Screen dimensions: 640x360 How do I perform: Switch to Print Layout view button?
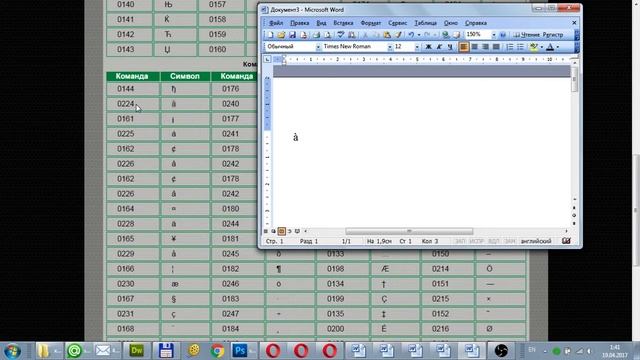282,231
